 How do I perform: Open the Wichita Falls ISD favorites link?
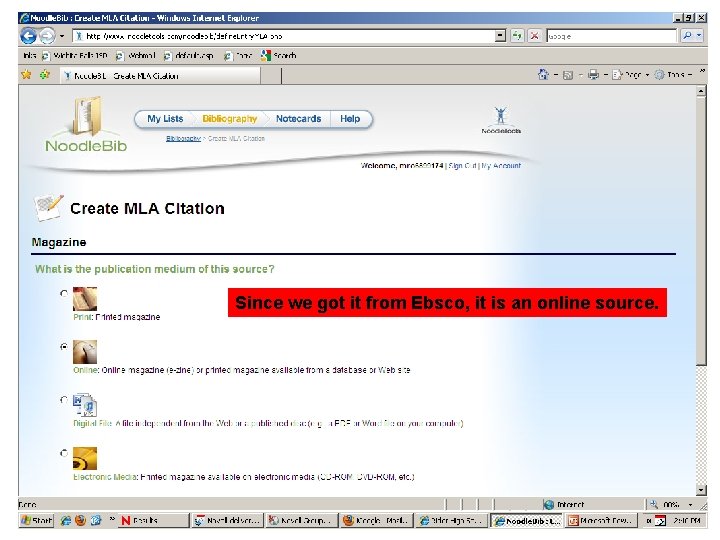tap(75, 56)
